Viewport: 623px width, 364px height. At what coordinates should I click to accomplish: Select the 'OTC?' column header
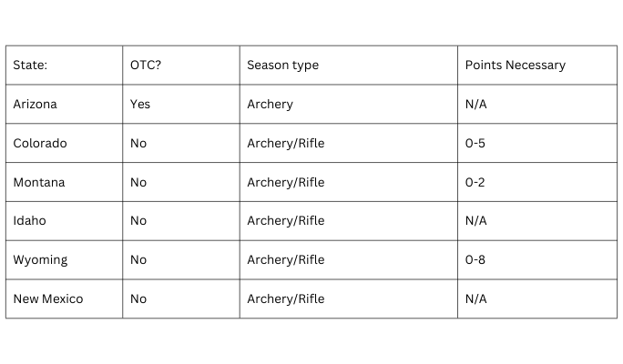point(146,66)
